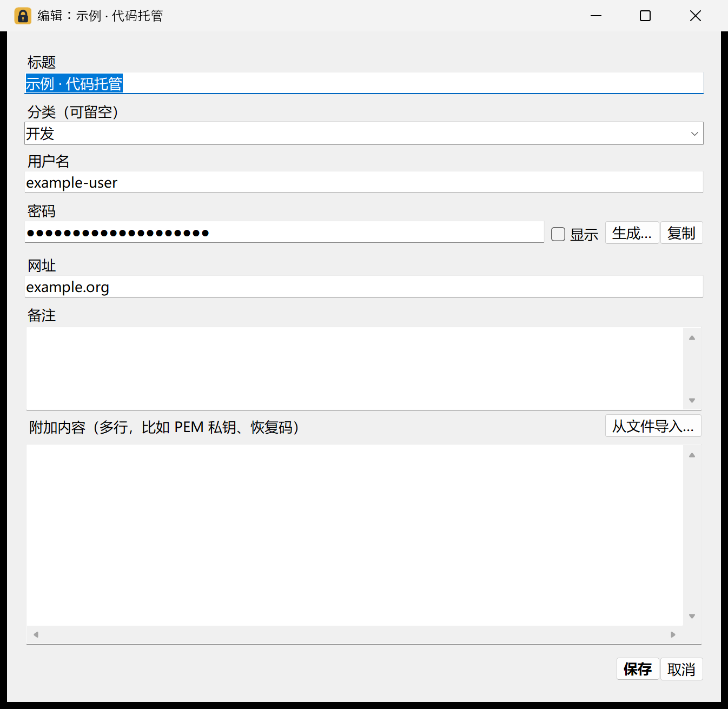This screenshot has height=709, width=728.
Task: Maximize the 编辑 dialog window
Action: click(645, 16)
